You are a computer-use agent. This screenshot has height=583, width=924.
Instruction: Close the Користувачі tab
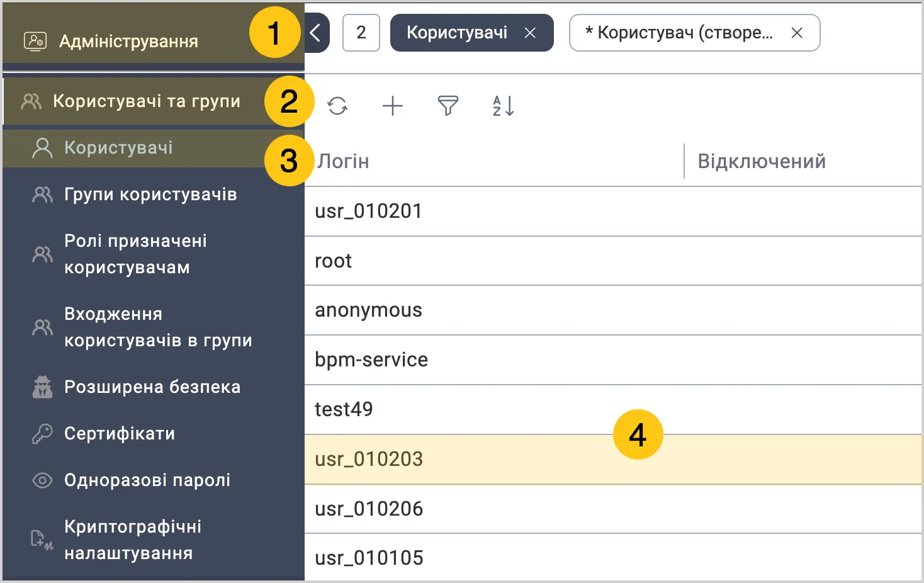(x=530, y=33)
